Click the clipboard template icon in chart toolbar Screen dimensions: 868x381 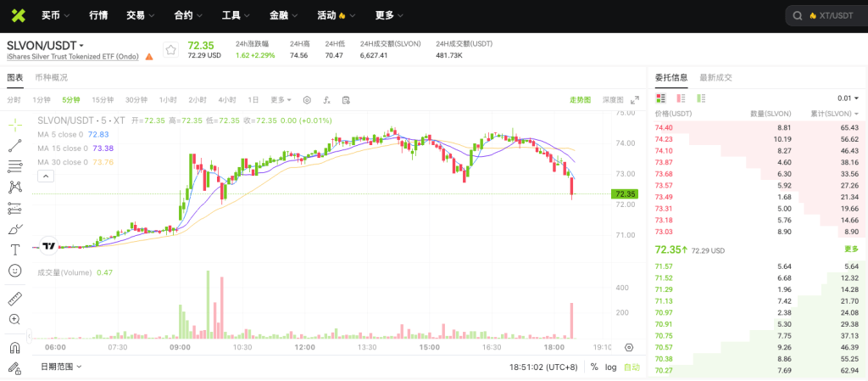click(x=346, y=100)
